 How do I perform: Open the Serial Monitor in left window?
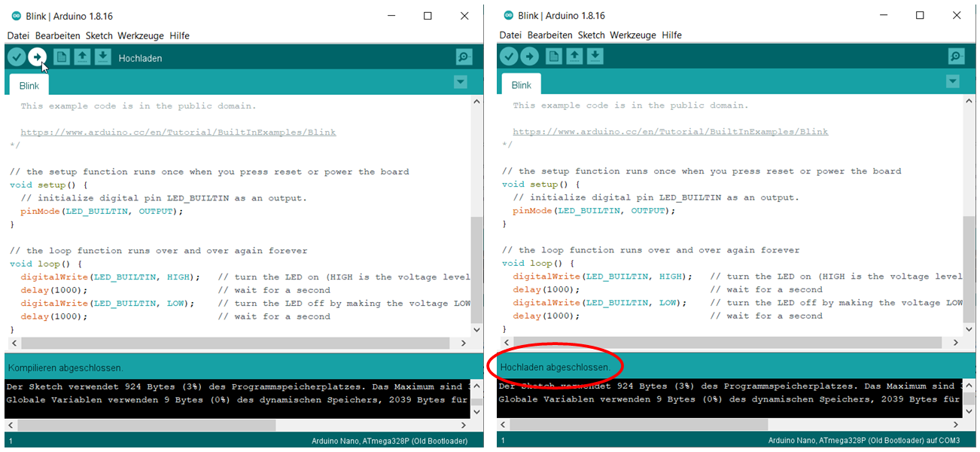coord(463,56)
